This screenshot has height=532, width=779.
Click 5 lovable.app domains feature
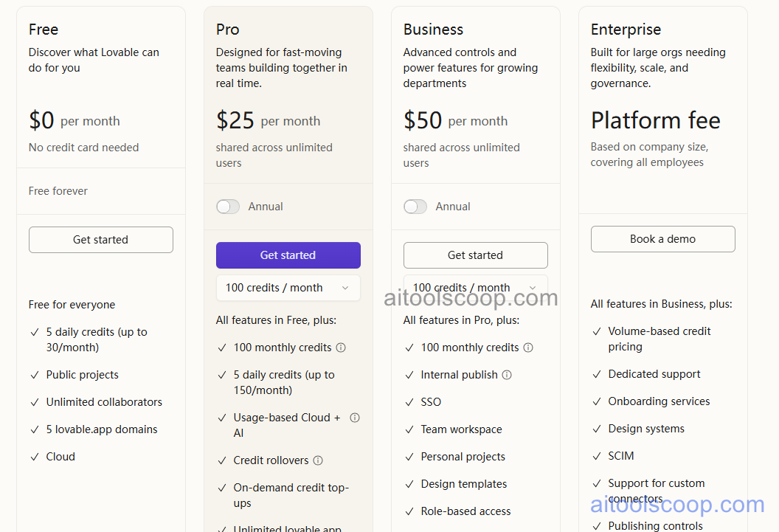coord(102,429)
